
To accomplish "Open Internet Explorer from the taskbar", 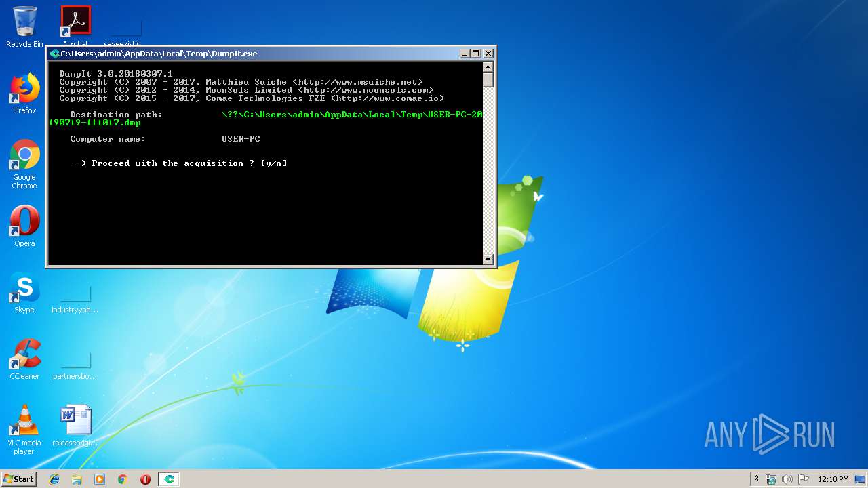I will click(54, 479).
